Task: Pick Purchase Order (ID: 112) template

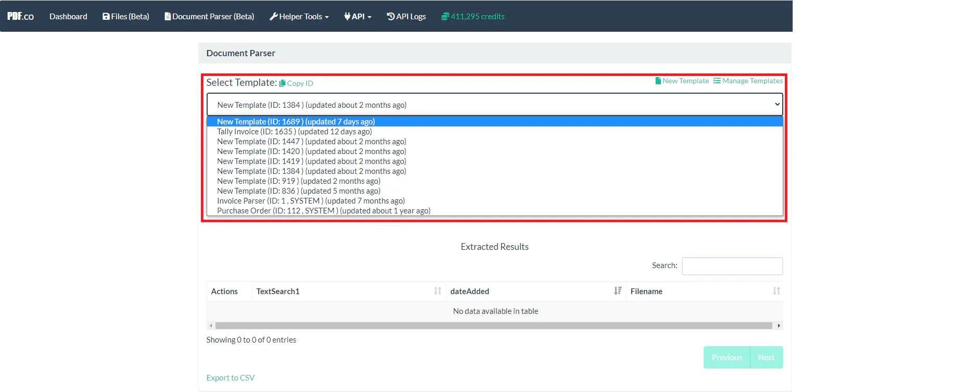Action: coord(323,211)
